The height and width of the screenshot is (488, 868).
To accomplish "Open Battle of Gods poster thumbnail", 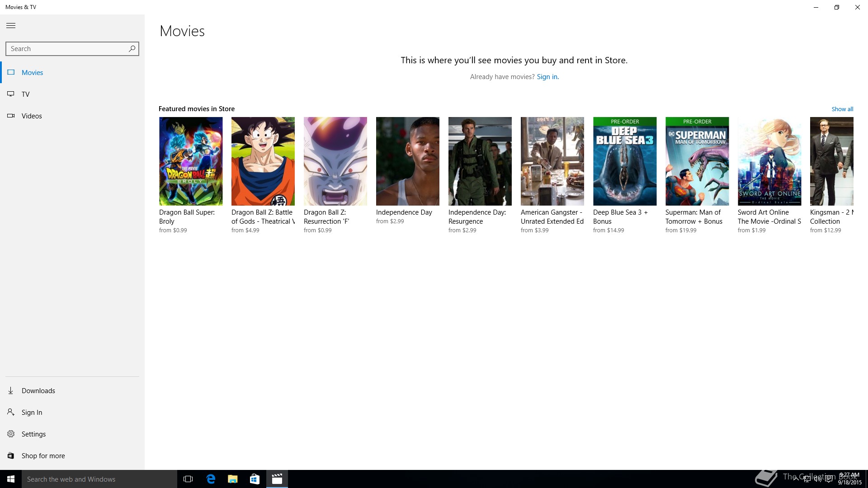I will click(263, 161).
